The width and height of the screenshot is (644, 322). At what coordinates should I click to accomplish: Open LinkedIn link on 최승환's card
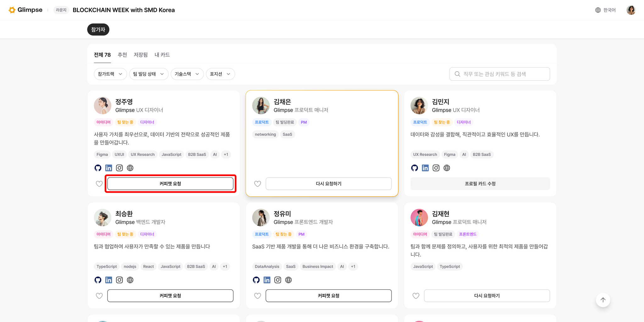click(x=108, y=280)
